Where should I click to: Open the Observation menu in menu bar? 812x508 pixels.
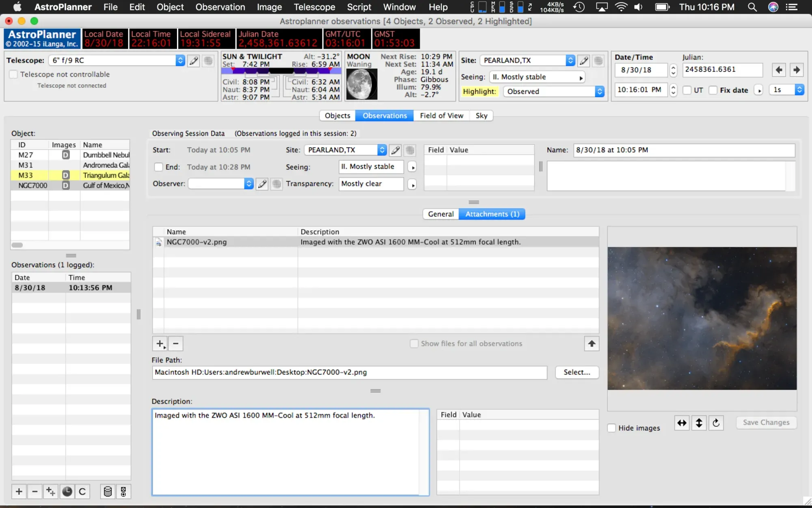point(220,7)
